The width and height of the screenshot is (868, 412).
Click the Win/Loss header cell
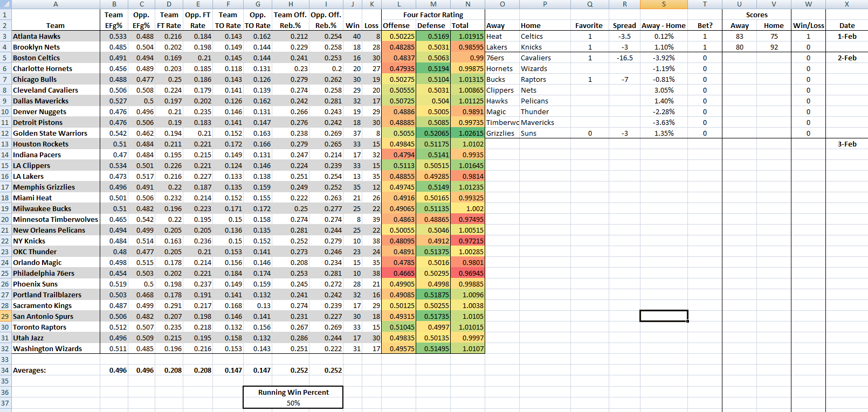click(808, 25)
